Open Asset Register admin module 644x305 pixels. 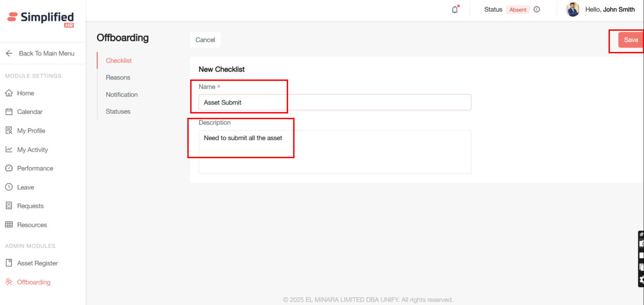coord(37,263)
